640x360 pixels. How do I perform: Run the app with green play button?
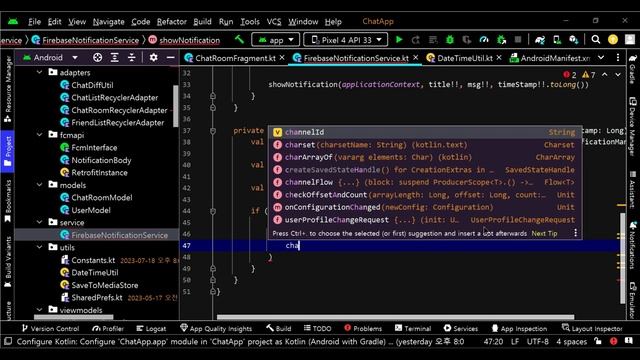(x=399, y=40)
